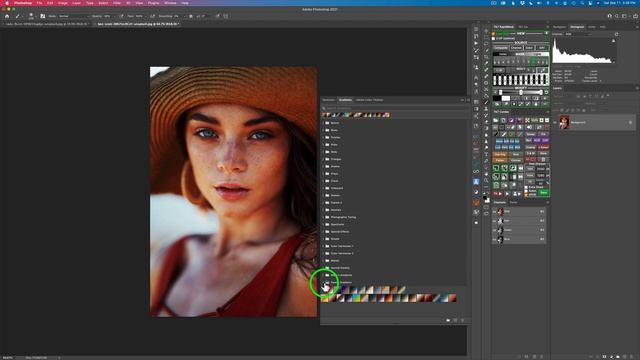Select the Type tool in the toolbar

(x=486, y=154)
